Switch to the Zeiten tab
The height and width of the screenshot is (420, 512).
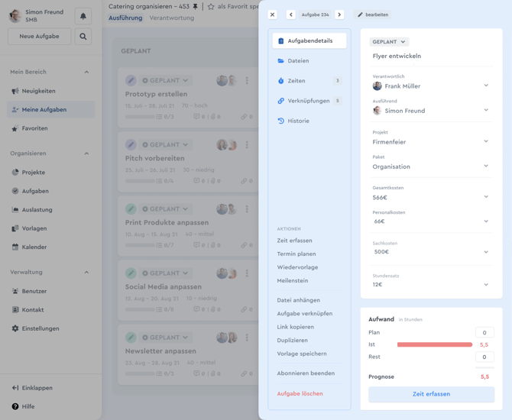297,81
